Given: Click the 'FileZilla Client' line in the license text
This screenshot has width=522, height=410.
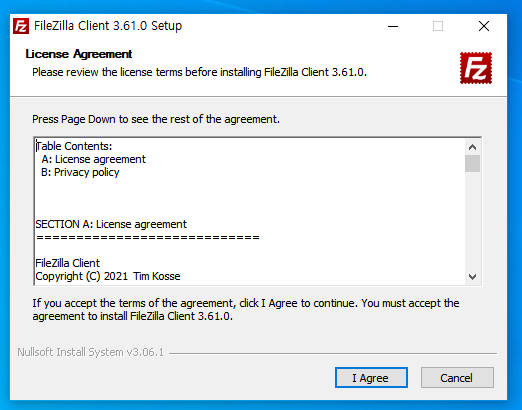Looking at the screenshot, I should pyautogui.click(x=67, y=263).
